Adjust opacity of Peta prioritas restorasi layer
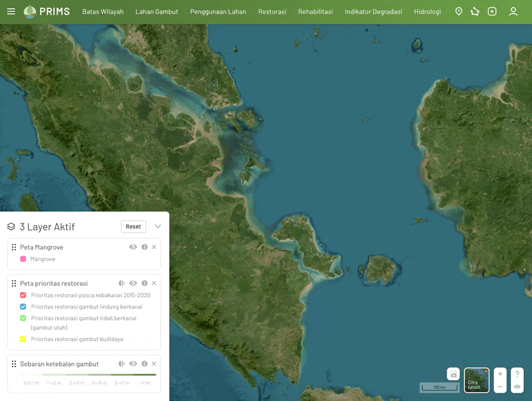The image size is (532, 401). point(121,283)
